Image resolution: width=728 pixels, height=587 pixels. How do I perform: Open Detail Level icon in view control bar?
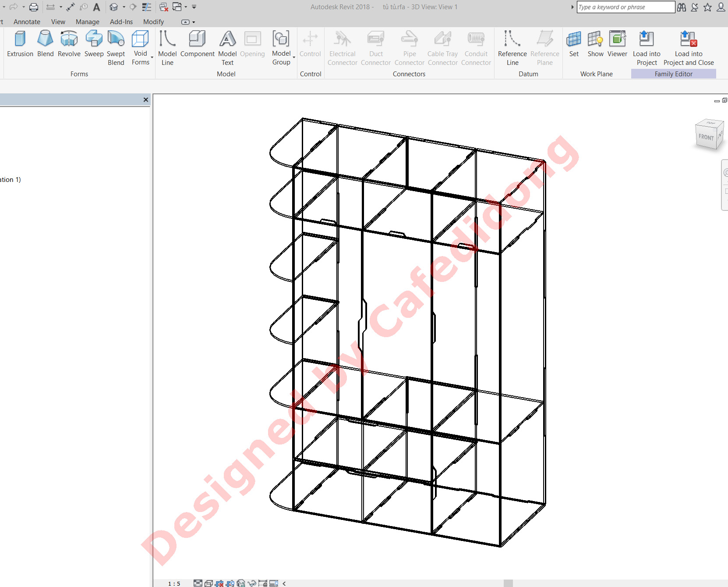pos(198,583)
